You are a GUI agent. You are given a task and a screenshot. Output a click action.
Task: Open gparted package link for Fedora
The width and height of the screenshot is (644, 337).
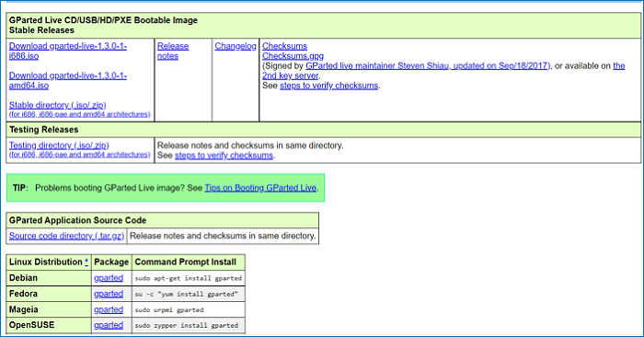tap(109, 294)
